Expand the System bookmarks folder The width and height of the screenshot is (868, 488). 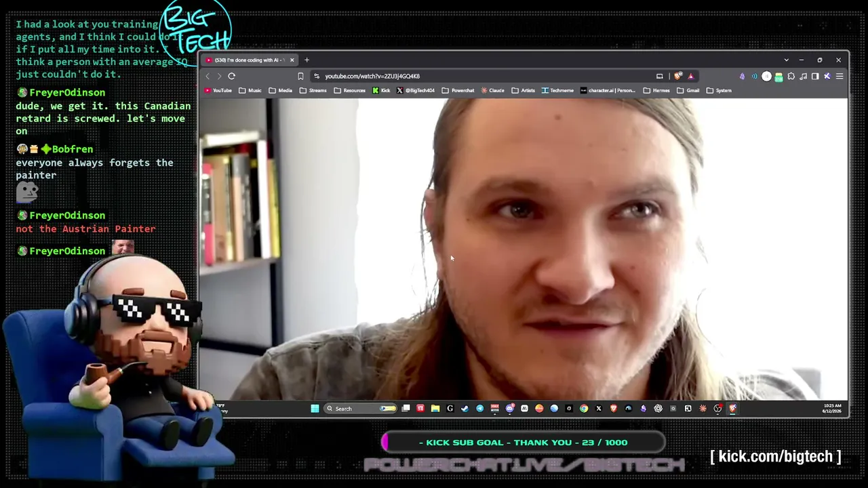719,90
